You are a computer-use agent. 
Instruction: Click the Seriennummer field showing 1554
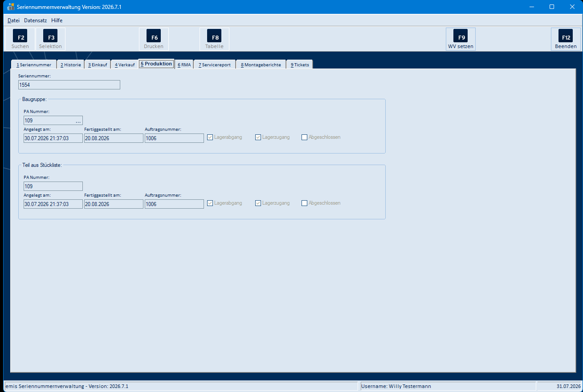pos(69,85)
